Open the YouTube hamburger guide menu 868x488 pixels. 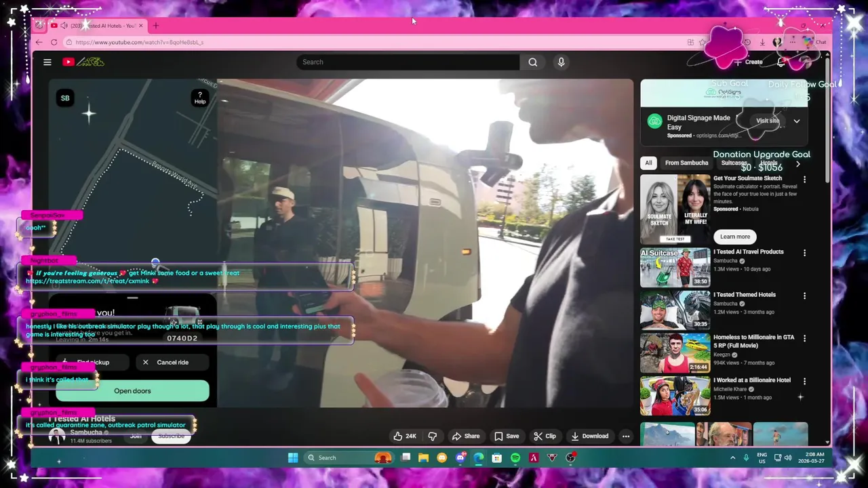pos(47,62)
